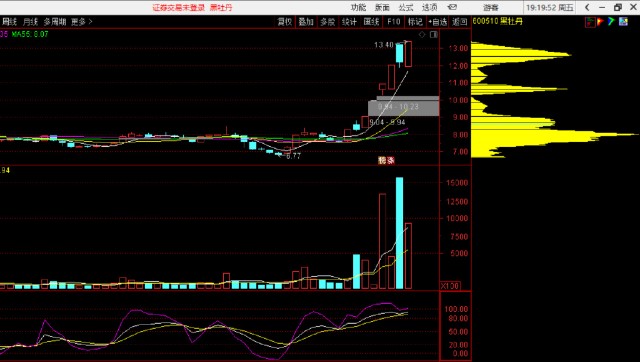Image resolution: width=640 pixels, height=362 pixels.
Task: Open the 公式 menu
Action: click(x=406, y=7)
